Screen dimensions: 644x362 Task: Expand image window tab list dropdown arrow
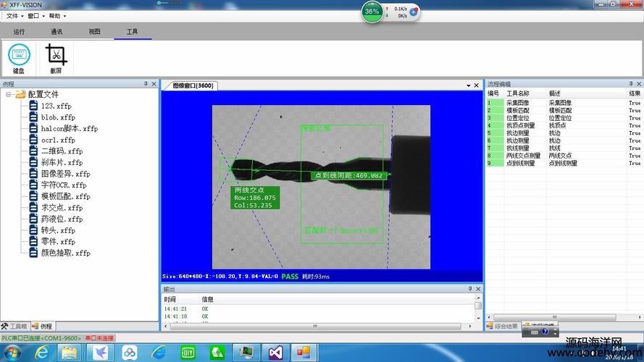(468, 85)
